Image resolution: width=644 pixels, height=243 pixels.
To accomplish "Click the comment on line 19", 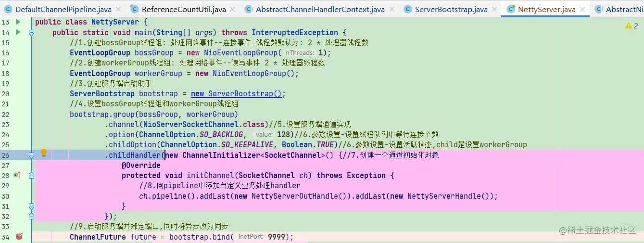I will [111, 84].
